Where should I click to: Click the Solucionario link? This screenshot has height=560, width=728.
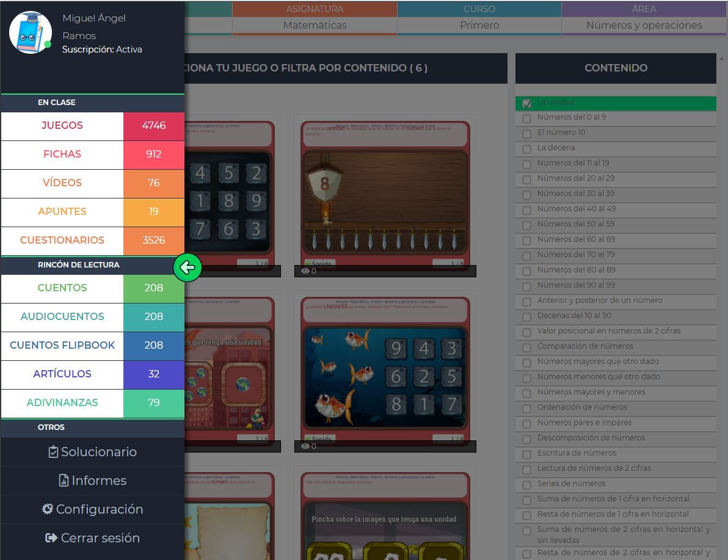tap(92, 452)
